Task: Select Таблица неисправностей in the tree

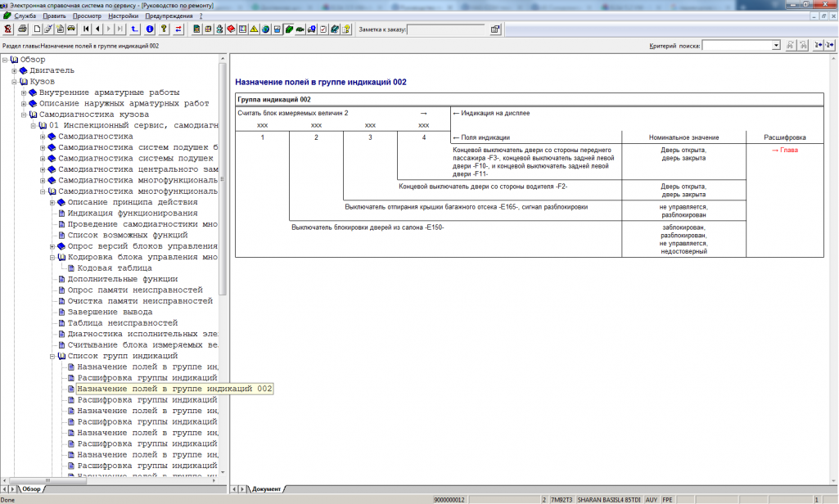Action: 122,323
